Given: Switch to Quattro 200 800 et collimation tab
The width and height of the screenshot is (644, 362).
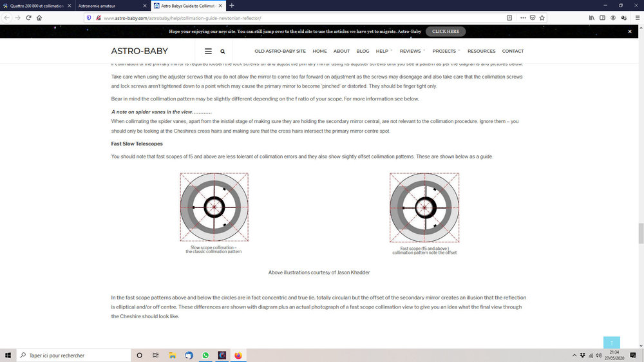Looking at the screenshot, I should pos(37,6).
